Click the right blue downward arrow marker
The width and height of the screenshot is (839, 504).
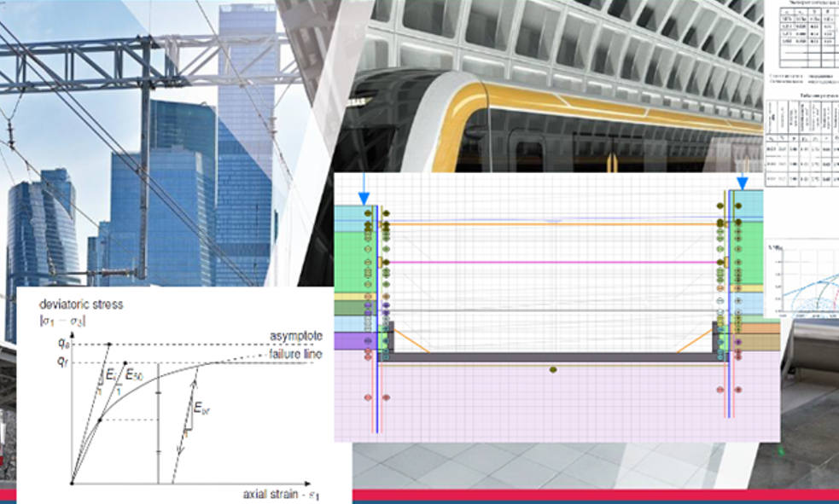[742, 182]
